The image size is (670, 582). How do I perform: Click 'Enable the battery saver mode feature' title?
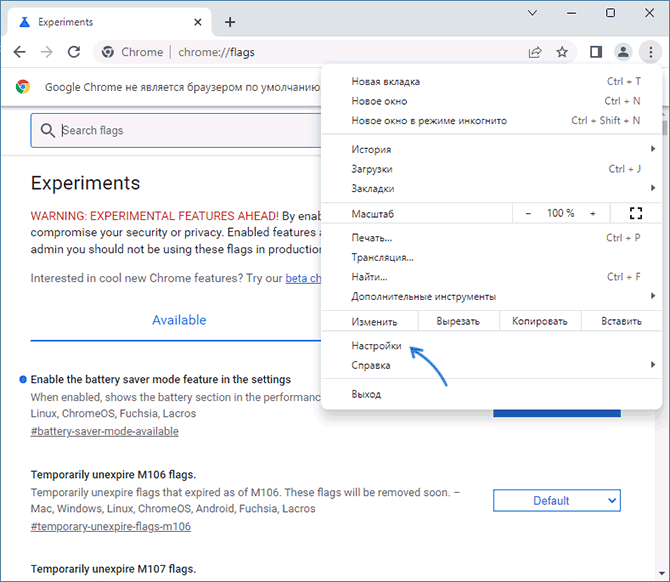[161, 379]
